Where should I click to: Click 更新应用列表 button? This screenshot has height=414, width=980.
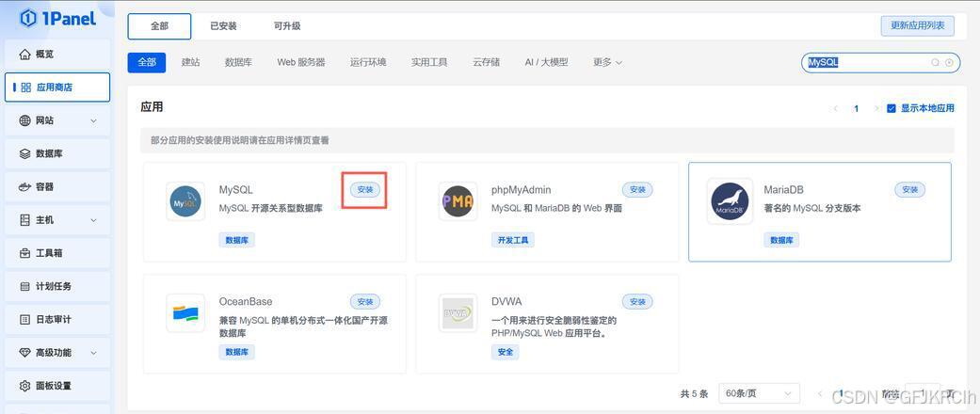[x=918, y=26]
